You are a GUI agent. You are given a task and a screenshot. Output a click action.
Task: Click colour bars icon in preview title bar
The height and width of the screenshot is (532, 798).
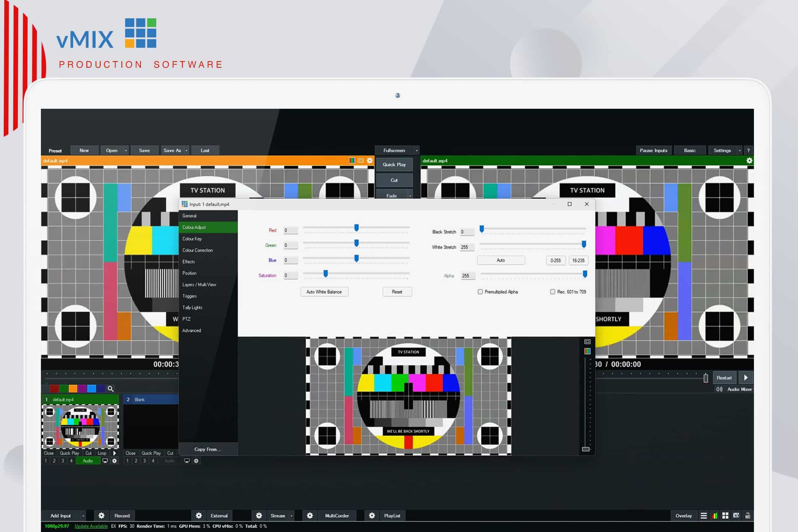click(352, 160)
